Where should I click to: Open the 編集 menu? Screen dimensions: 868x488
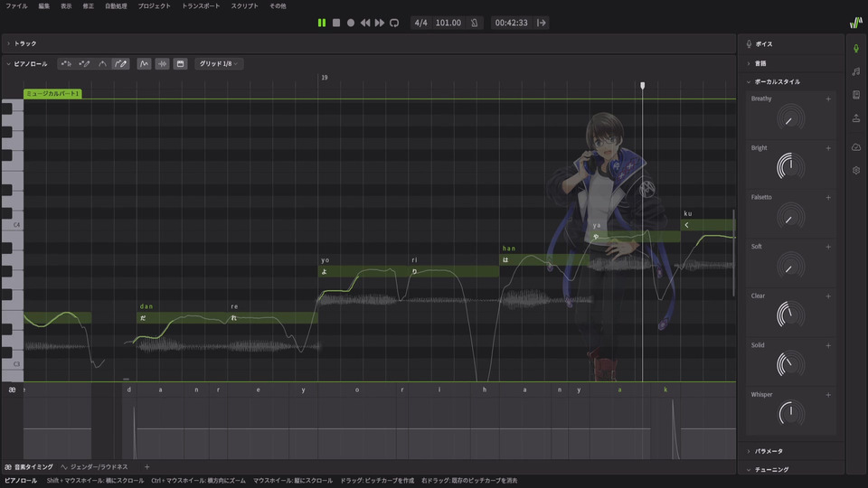click(x=44, y=6)
